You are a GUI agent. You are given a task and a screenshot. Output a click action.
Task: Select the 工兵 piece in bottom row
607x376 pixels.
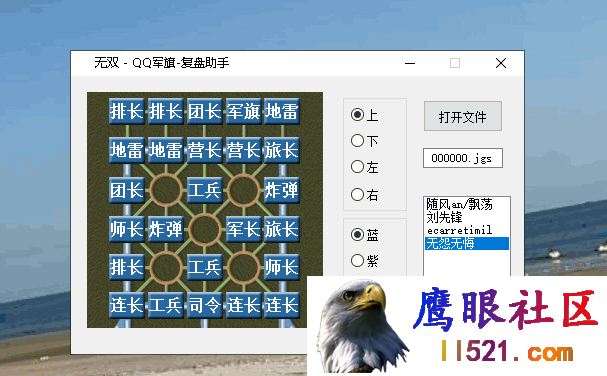[x=166, y=305]
